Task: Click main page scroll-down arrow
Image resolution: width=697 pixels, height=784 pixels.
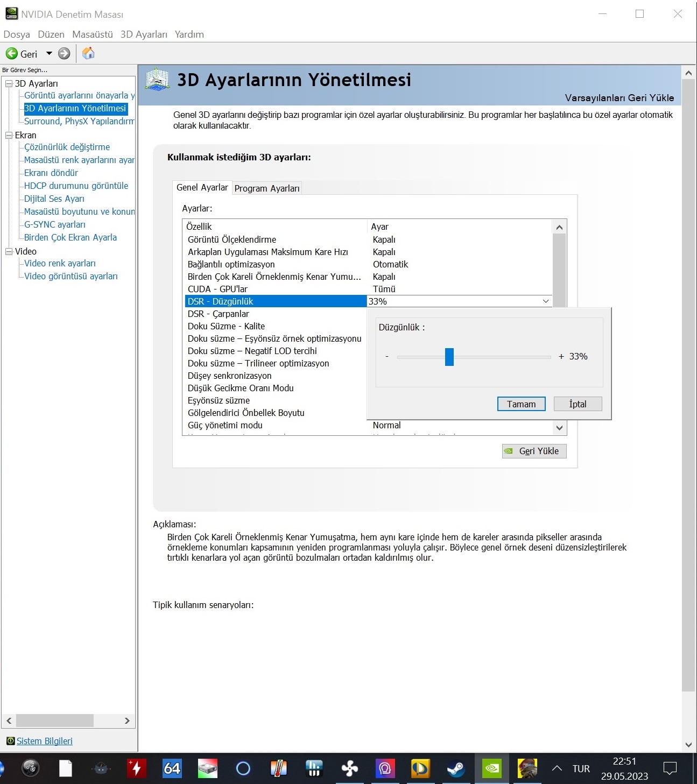Action: click(x=688, y=745)
